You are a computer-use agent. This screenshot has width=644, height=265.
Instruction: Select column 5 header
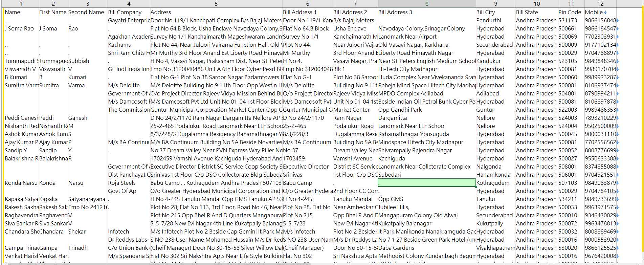(216, 4)
